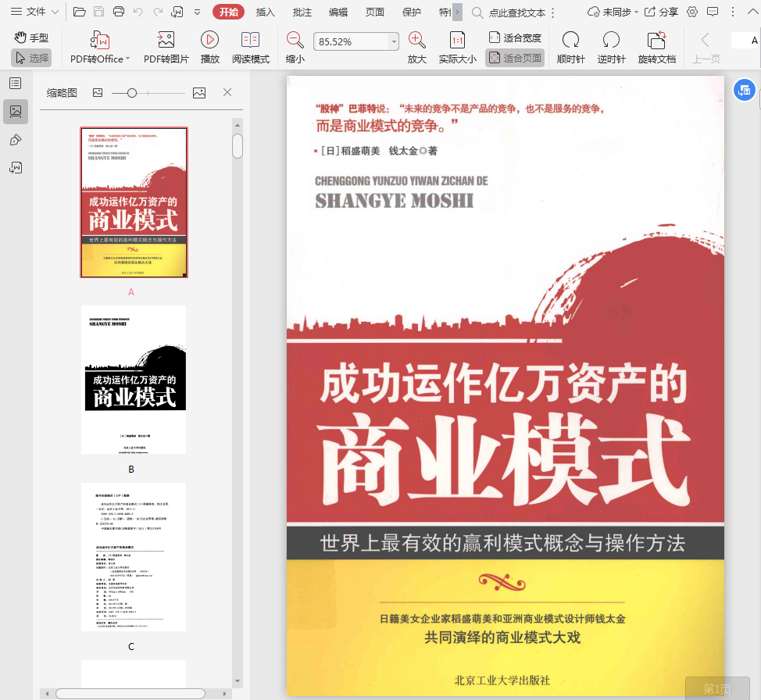This screenshot has width=761, height=700.
Task: Click the PDF转图片 tool
Action: 166,48
